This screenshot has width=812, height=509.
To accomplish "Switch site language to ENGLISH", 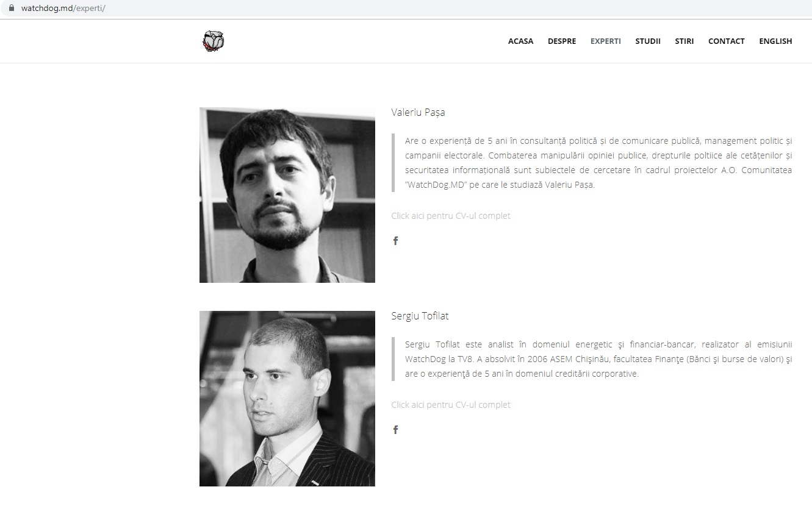I will click(775, 41).
